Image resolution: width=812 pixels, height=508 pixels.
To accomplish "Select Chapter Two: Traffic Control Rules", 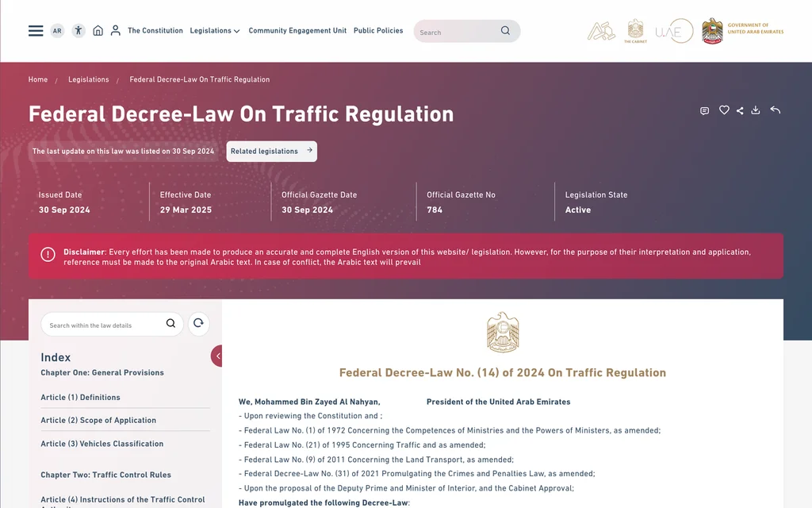I will (105, 475).
